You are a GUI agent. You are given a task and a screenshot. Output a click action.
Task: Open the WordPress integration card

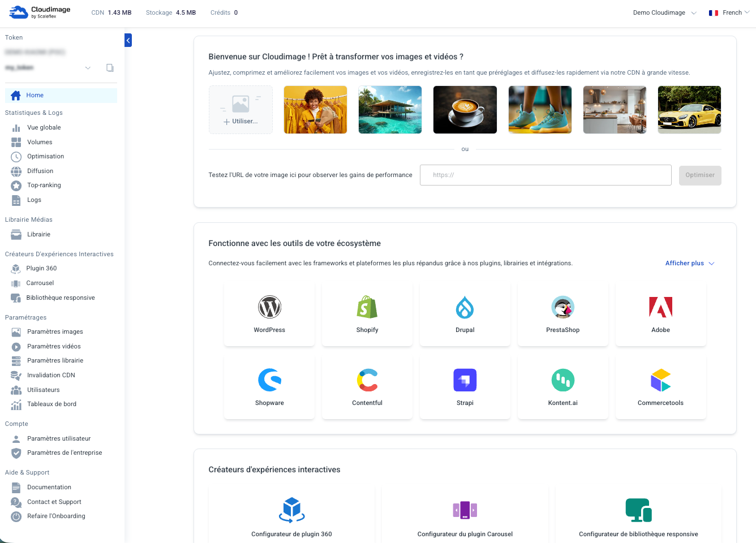(269, 314)
